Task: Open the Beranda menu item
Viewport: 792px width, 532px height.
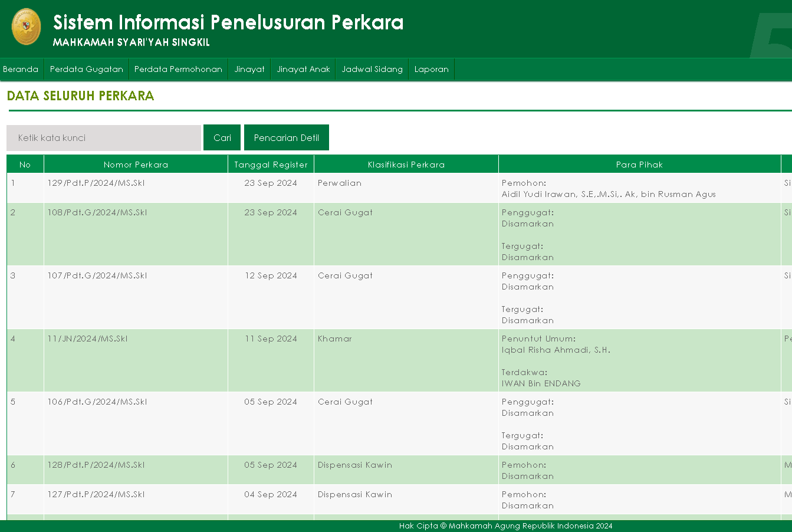Action: [21, 69]
